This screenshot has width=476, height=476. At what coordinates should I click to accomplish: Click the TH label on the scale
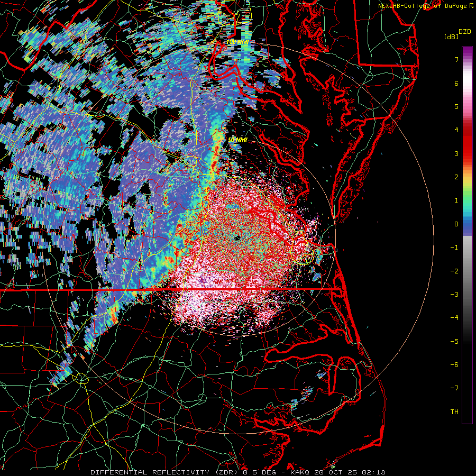tap(454, 412)
